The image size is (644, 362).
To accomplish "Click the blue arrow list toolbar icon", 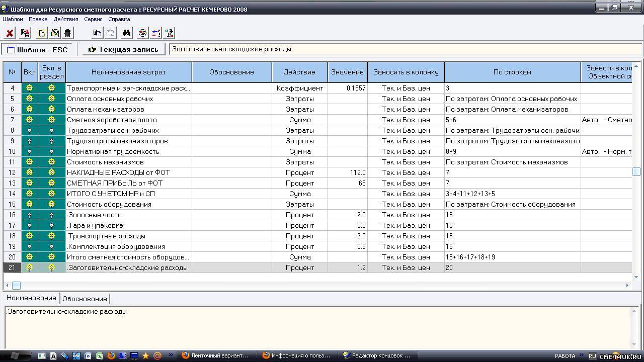I will pyautogui.click(x=156, y=33).
